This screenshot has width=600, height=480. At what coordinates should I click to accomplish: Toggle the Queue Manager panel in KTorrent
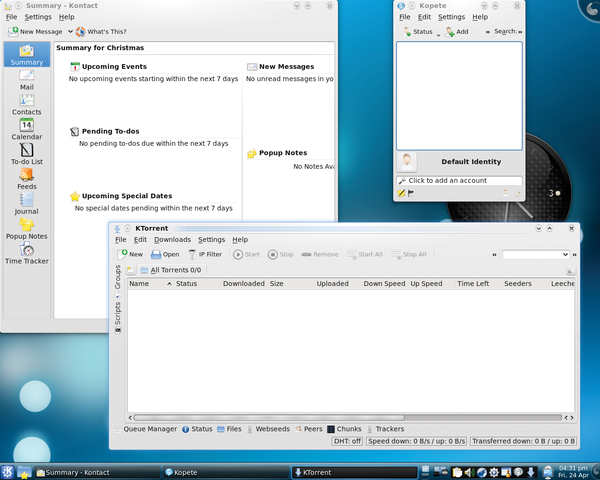click(146, 429)
